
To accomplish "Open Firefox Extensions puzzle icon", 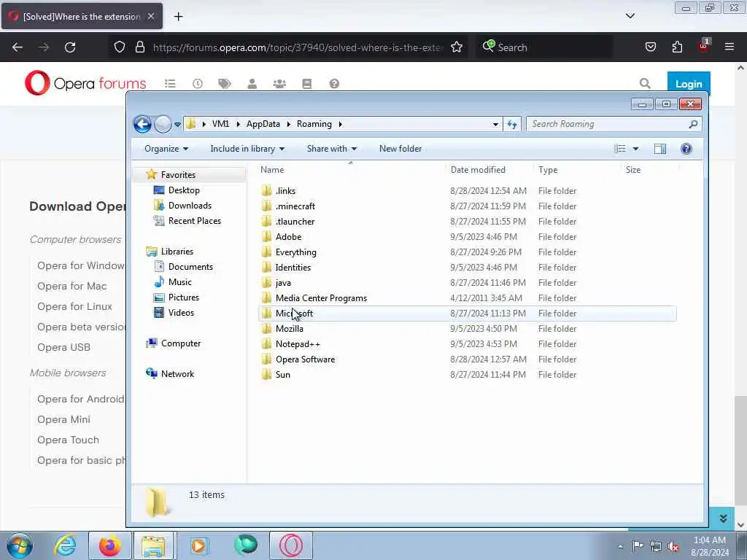I will pyautogui.click(x=677, y=47).
